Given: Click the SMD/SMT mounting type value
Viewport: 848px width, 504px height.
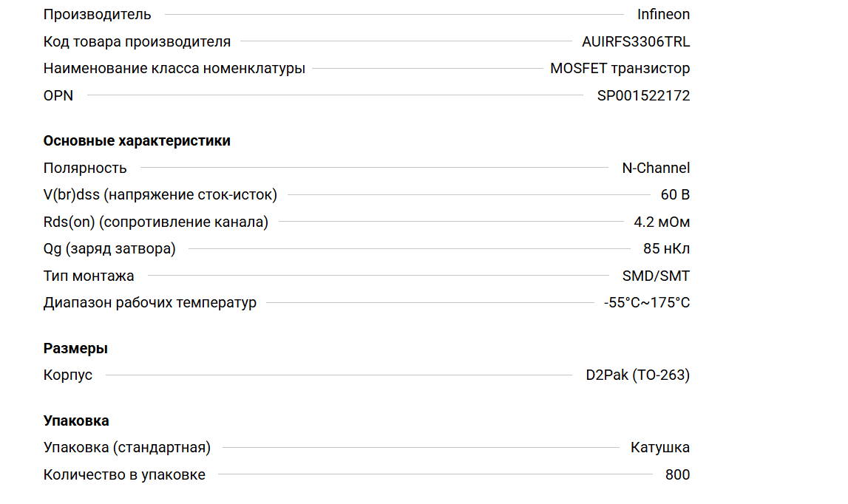Looking at the screenshot, I should click(x=656, y=276).
